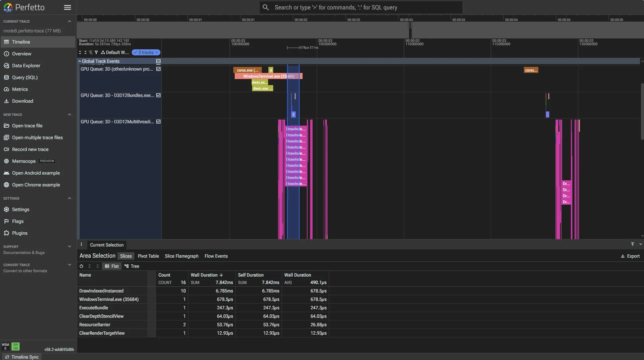Toggle the sidebar hamburger menu
This screenshot has width=644, height=360.
(x=68, y=7)
